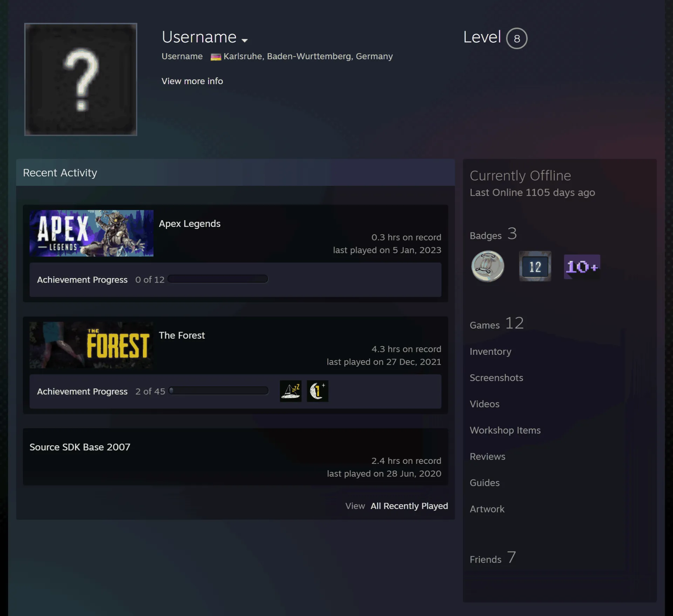Open The Forest game title link

point(182,335)
